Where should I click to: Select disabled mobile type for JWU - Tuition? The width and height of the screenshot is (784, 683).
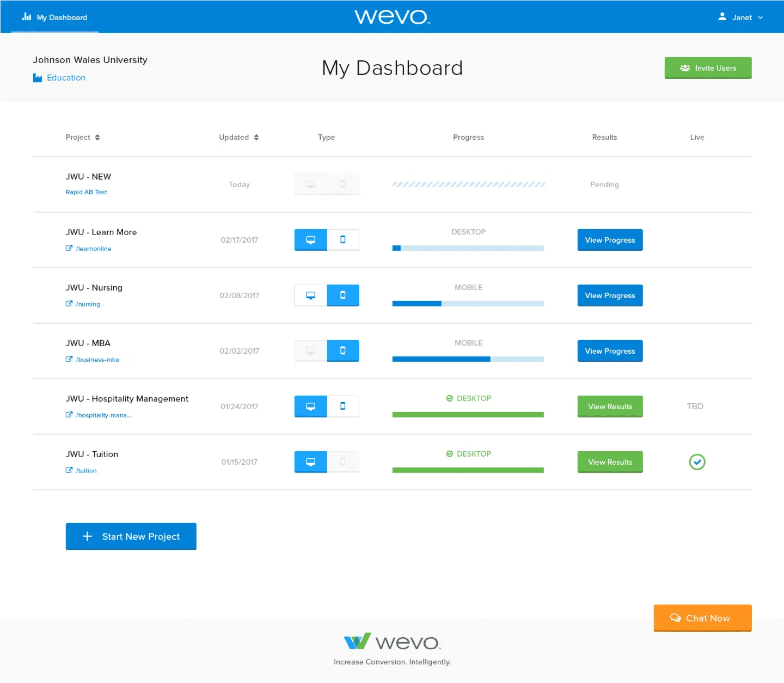pyautogui.click(x=343, y=462)
